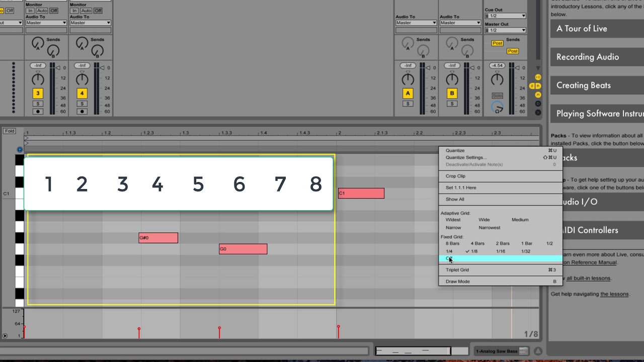Toggle track 3 activator button
Image resolution: width=644 pixels, height=362 pixels.
(38, 94)
